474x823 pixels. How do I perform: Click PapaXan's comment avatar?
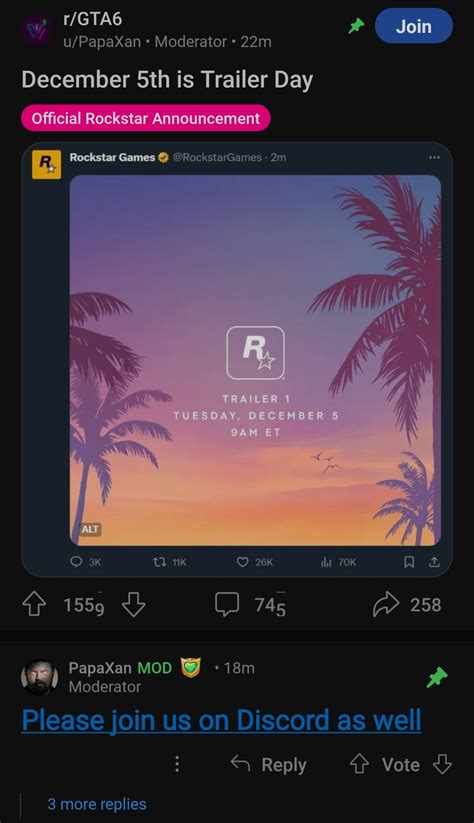(39, 677)
